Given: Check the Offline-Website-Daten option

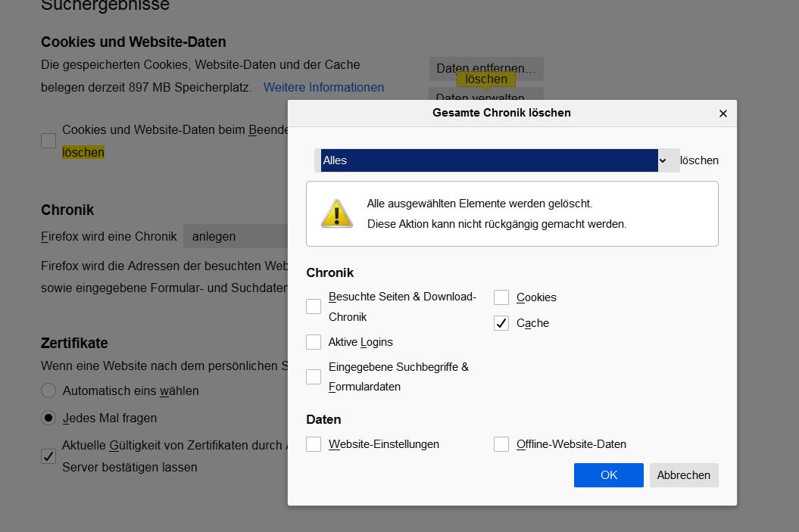Looking at the screenshot, I should point(501,444).
